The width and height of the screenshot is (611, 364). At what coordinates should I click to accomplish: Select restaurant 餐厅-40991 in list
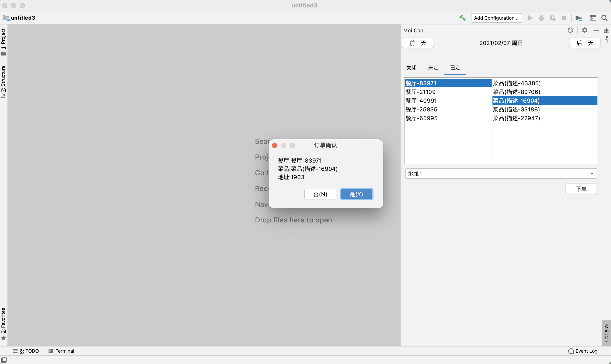coord(421,101)
